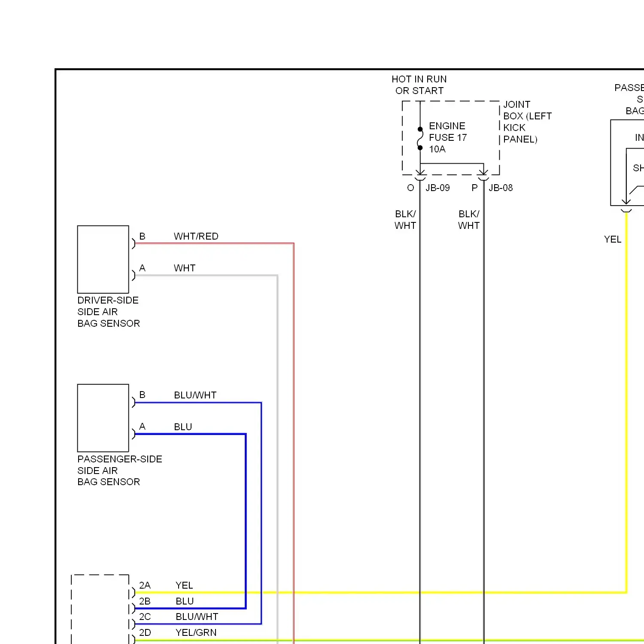Click the 2A pin label
644x644 pixels.
tap(145, 586)
